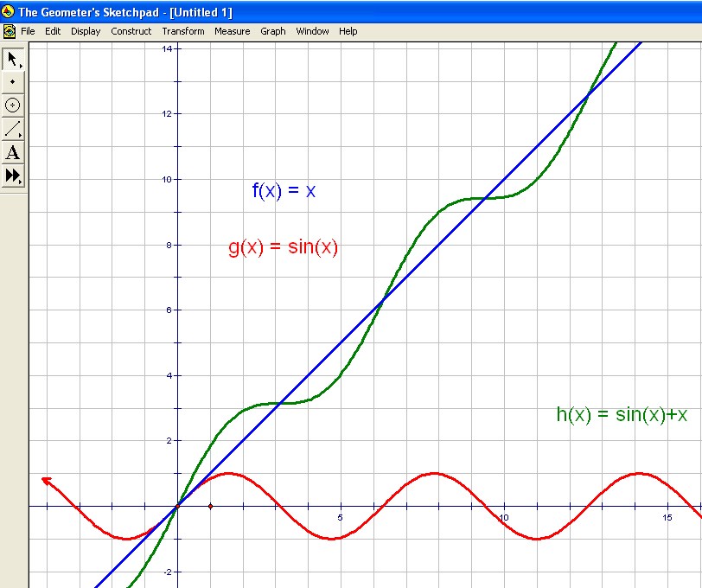
Task: Open the Graph menu
Action: click(x=273, y=31)
